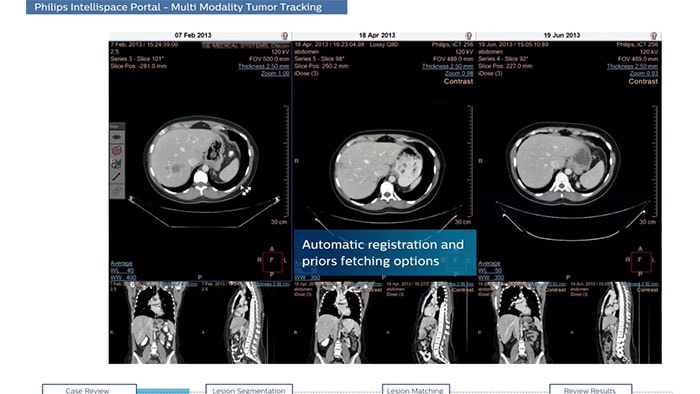Image resolution: width=700 pixels, height=394 pixels.
Task: Click the Average link in the 19 Jun view
Action: [489, 263]
